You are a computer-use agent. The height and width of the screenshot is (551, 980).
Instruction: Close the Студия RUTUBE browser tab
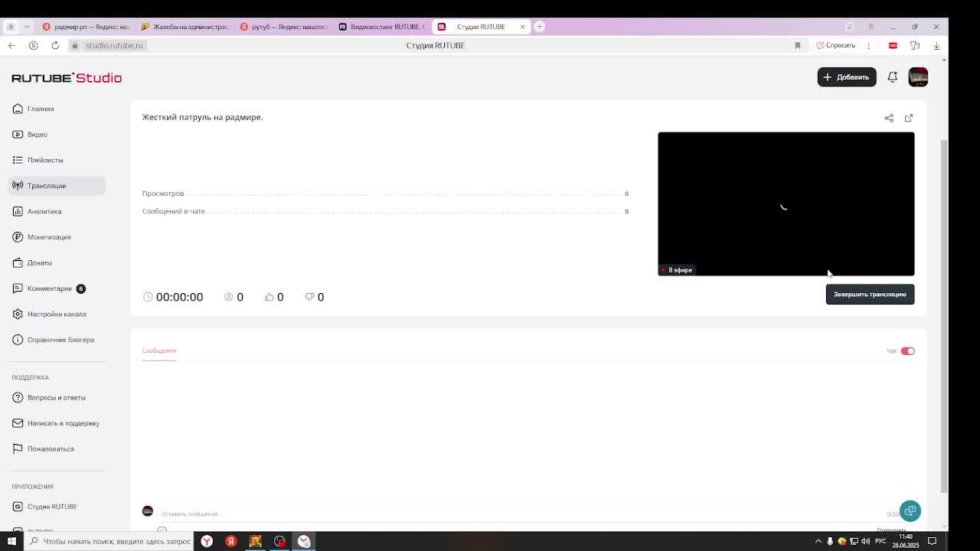522,27
